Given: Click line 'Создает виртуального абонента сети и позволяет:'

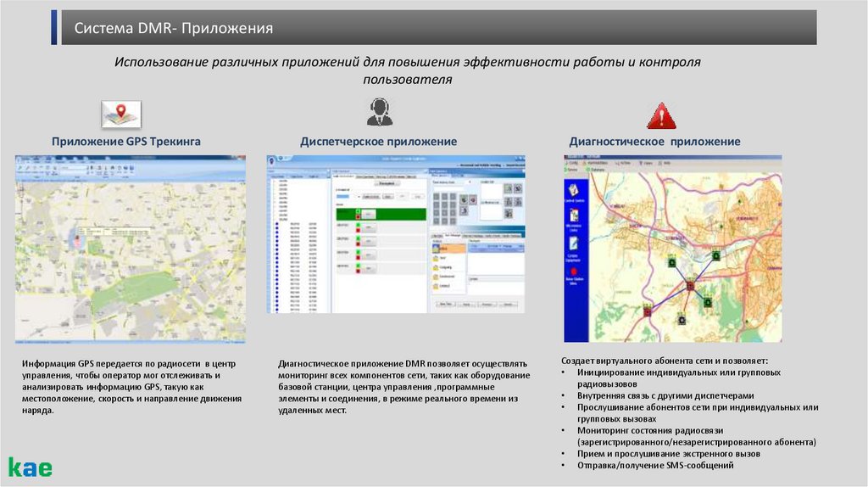Looking at the screenshot, I should (665, 361).
